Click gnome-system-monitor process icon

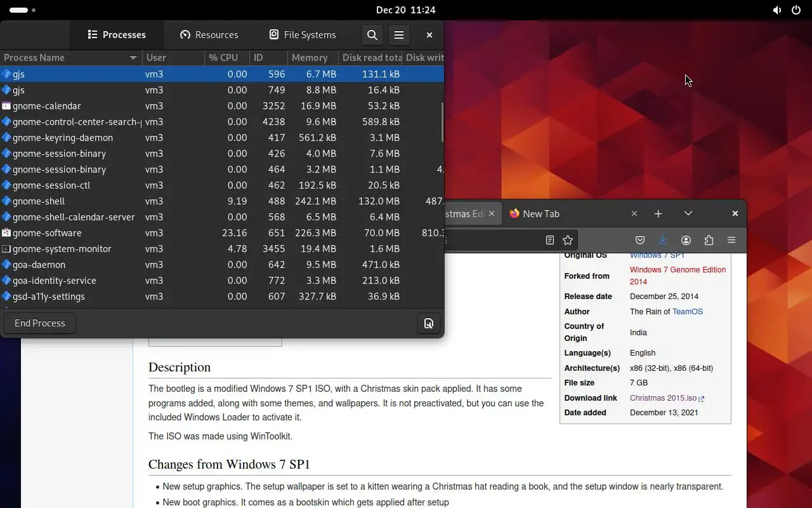click(6, 249)
